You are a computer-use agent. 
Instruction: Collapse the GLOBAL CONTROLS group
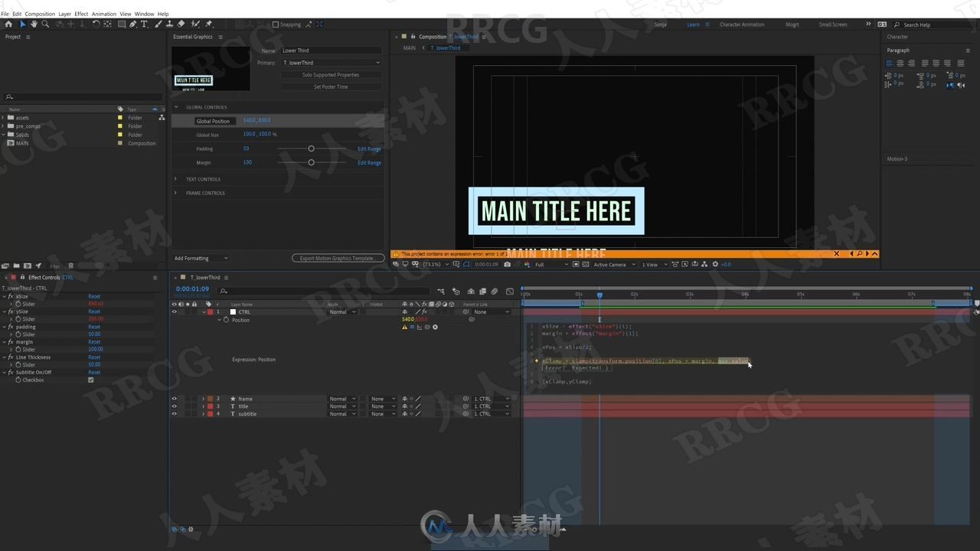coord(175,107)
